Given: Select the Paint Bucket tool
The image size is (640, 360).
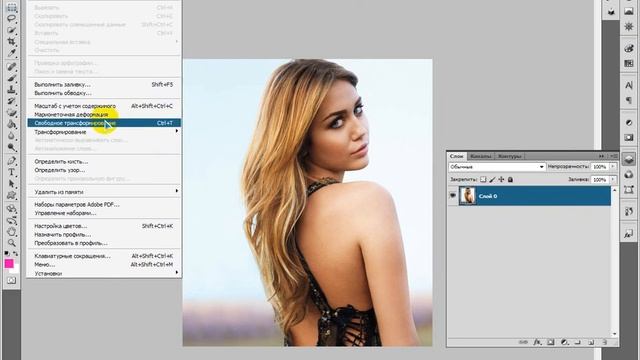Looking at the screenshot, I should point(12,124).
